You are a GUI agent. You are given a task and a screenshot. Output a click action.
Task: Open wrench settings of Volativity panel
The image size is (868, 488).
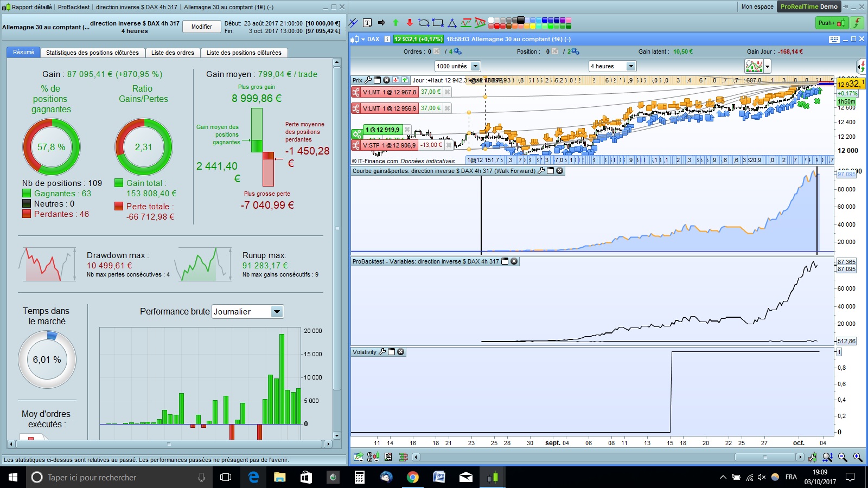(x=382, y=352)
